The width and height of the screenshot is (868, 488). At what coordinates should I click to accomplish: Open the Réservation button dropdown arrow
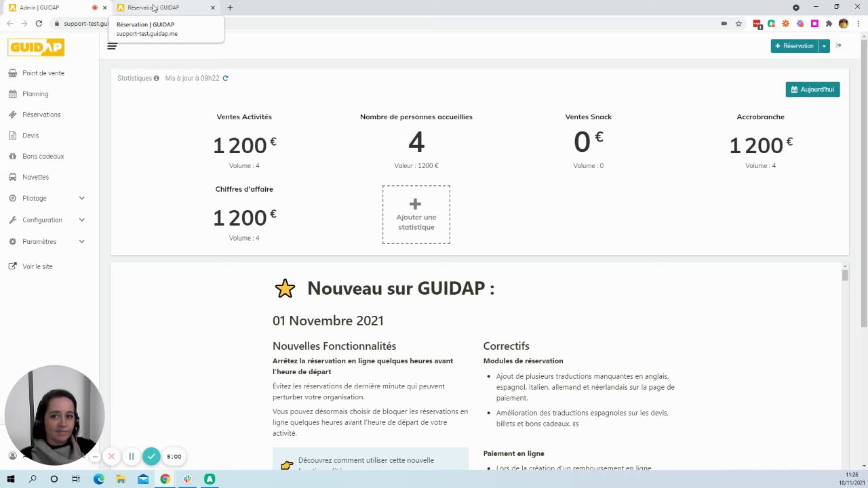point(824,46)
